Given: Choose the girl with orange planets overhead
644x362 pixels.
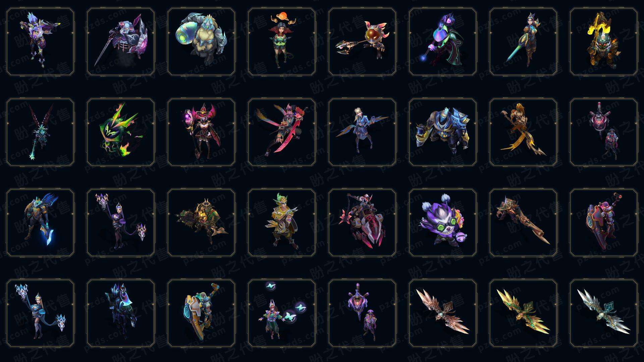Looking at the screenshot, I should point(282,42).
